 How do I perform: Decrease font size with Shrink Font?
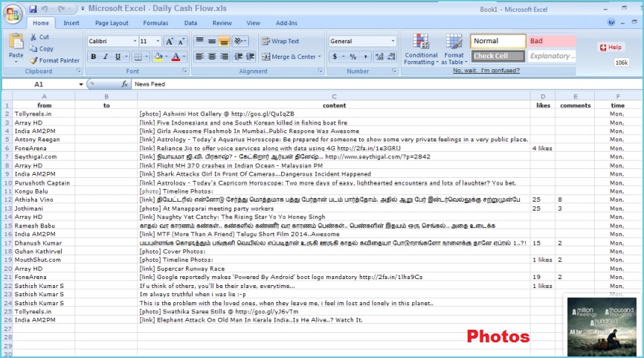coord(181,41)
